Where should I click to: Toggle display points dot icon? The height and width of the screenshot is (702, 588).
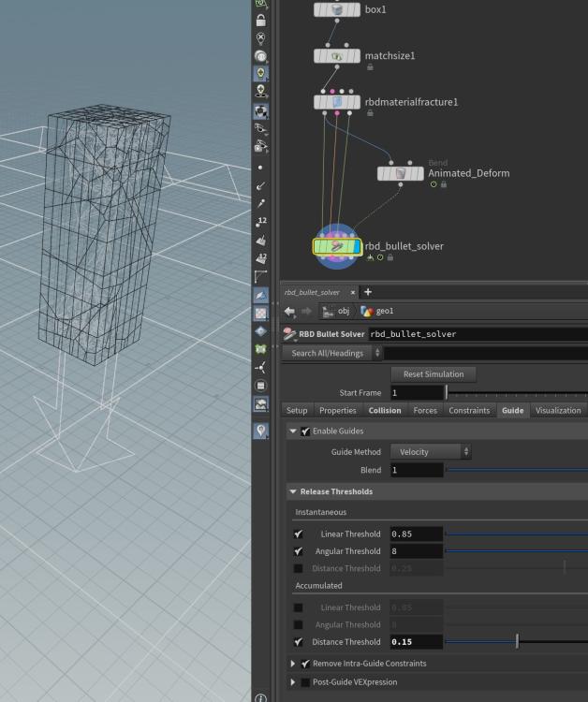point(260,168)
